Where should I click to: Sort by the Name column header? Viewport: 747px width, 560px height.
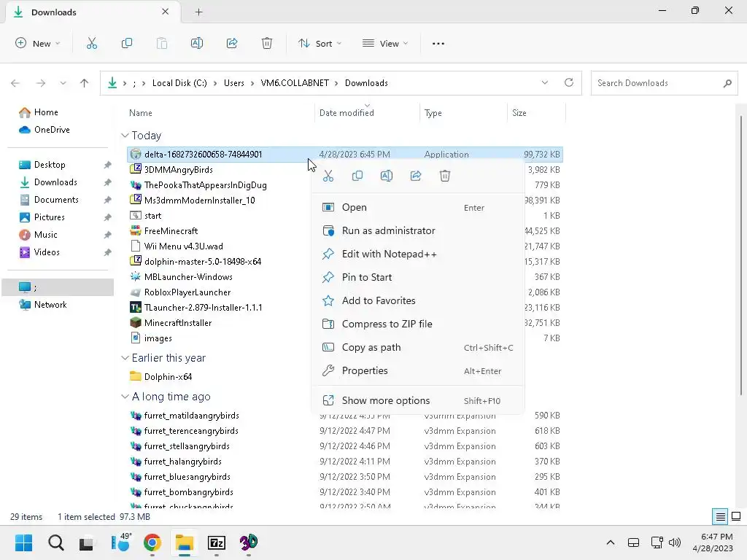click(141, 113)
